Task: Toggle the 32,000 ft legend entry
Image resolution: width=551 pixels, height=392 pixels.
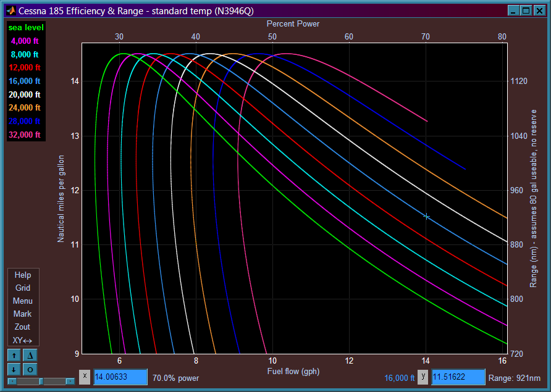Action: tap(25, 135)
